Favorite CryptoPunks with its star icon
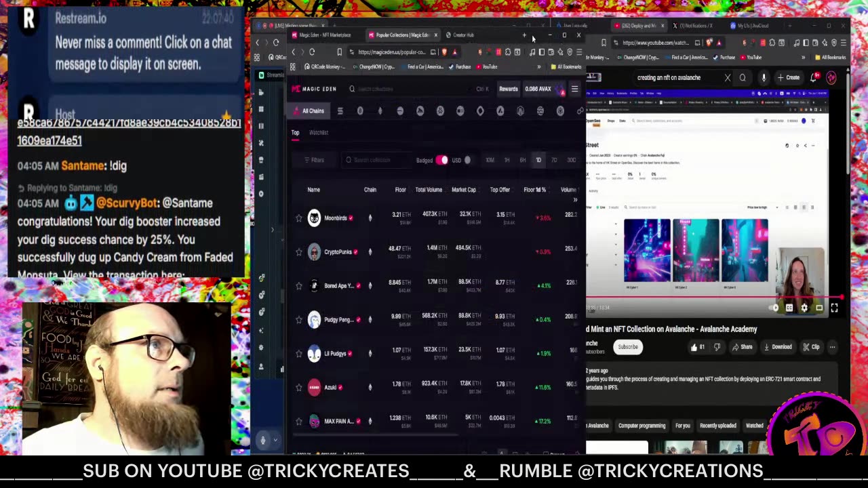 tap(299, 252)
